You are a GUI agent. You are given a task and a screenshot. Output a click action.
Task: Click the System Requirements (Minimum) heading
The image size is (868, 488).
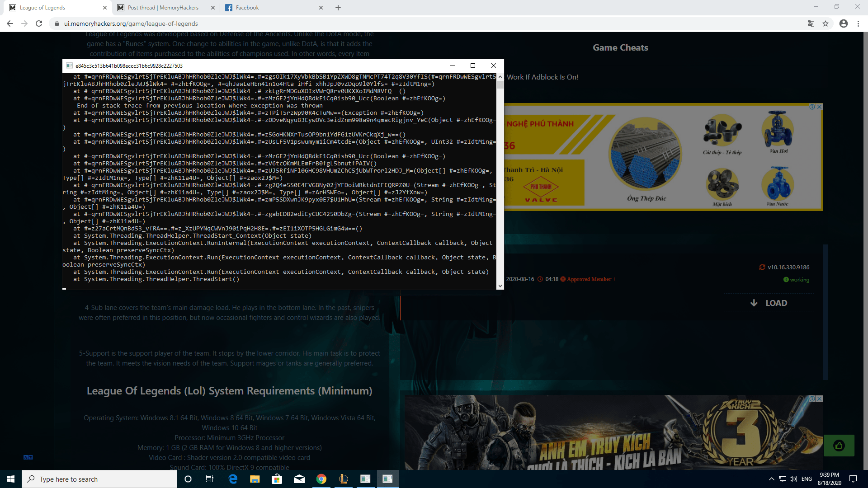[230, 391]
